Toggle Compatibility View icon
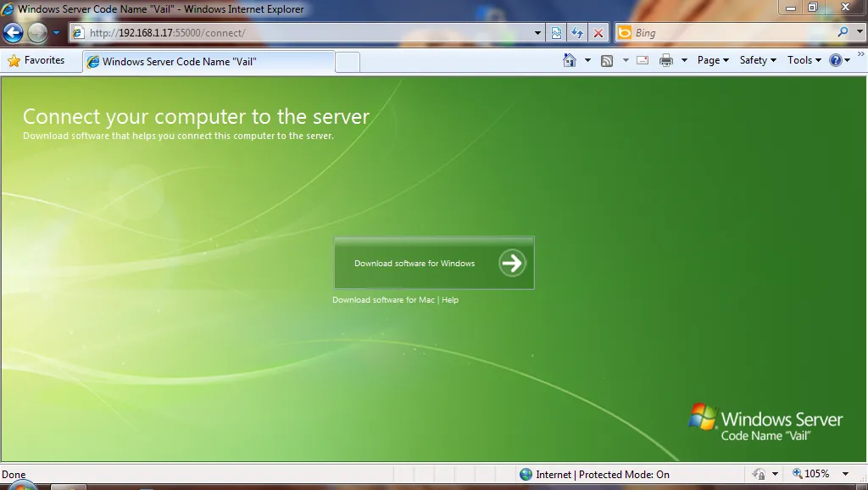The height and width of the screenshot is (490, 868). pyautogui.click(x=556, y=33)
